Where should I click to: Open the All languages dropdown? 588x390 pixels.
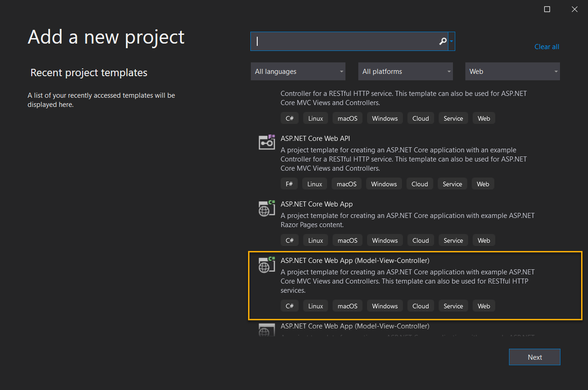(298, 72)
